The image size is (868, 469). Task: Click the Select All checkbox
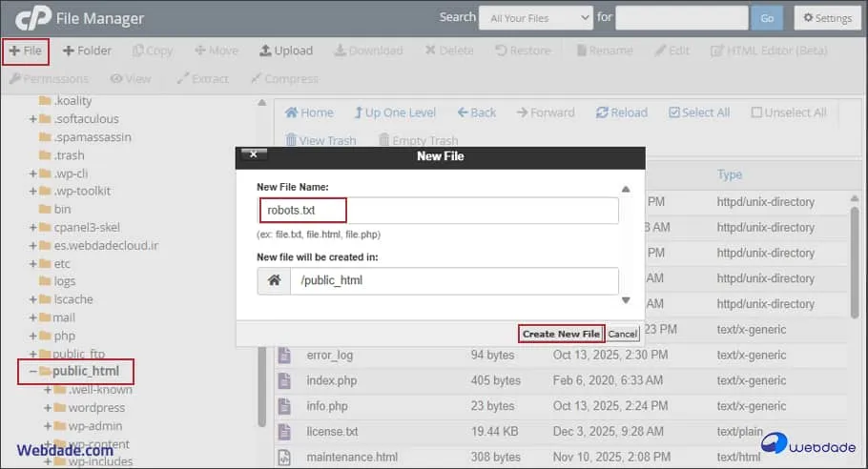675,112
